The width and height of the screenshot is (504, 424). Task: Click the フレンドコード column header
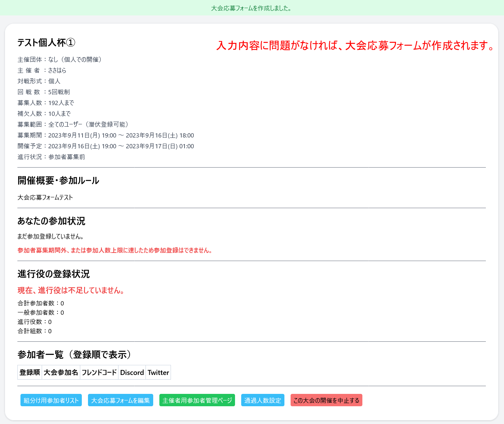pyautogui.click(x=99, y=372)
